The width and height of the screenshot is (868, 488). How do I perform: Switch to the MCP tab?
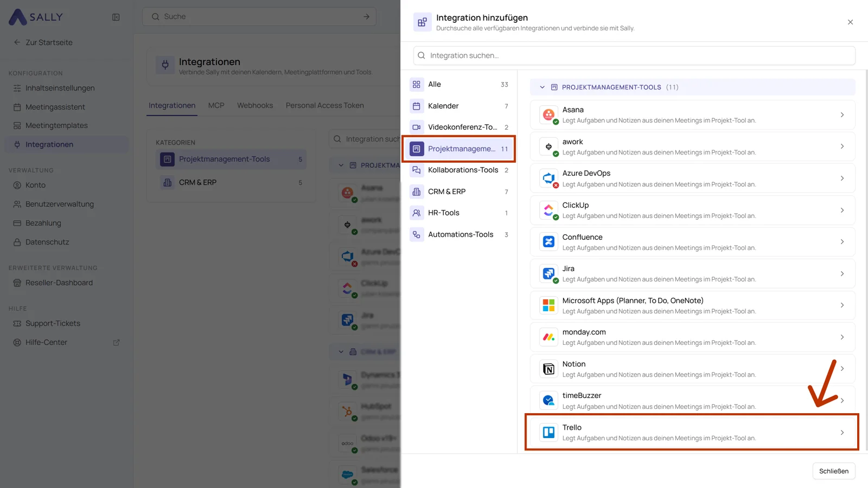click(x=216, y=105)
